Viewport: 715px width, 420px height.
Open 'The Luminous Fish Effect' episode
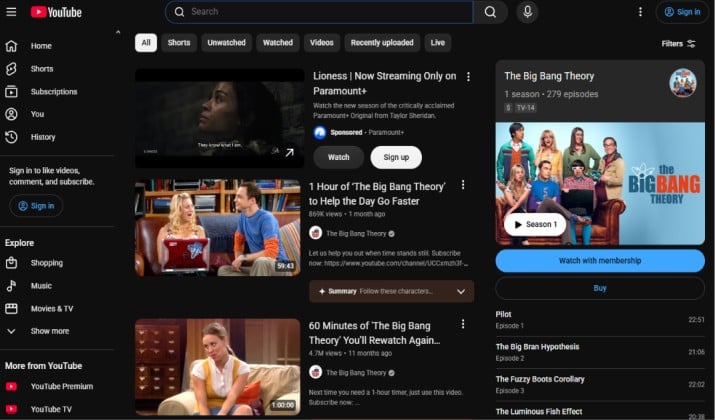click(600, 412)
